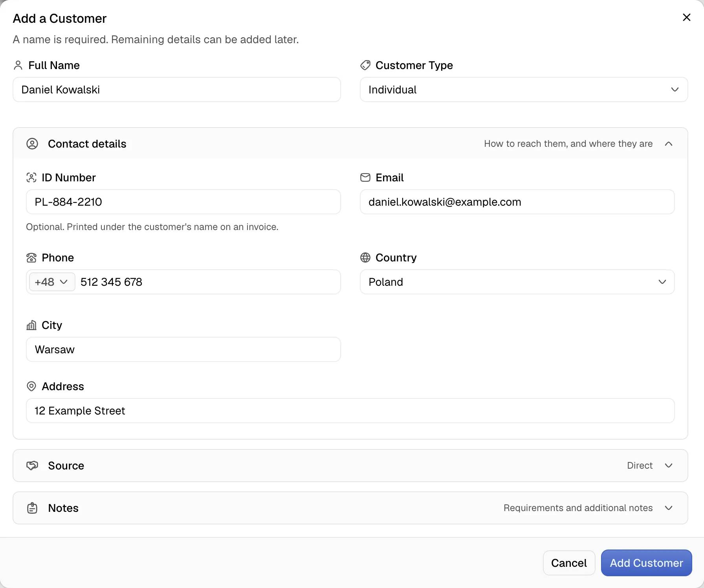704x588 pixels.
Task: Click the map pin icon beside Address
Action: tap(31, 386)
